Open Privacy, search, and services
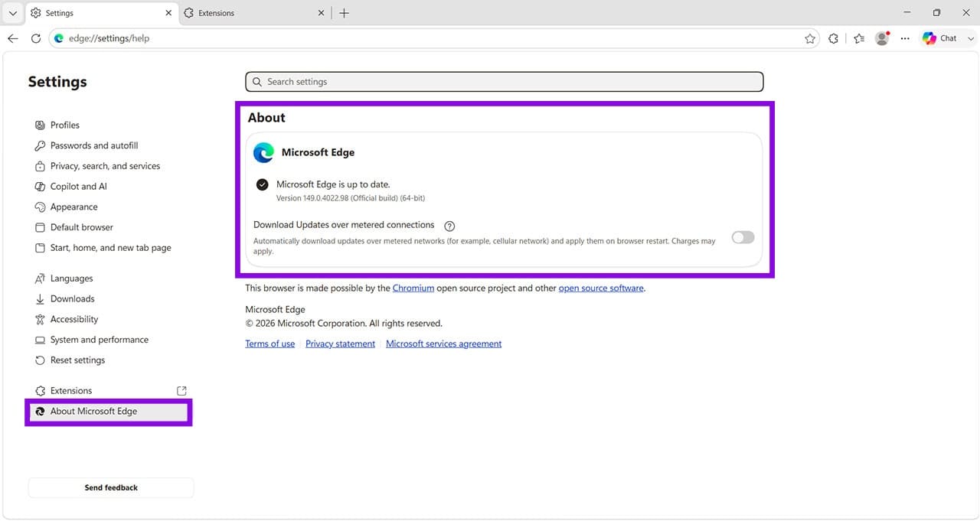This screenshot has height=521, width=980. [x=105, y=166]
